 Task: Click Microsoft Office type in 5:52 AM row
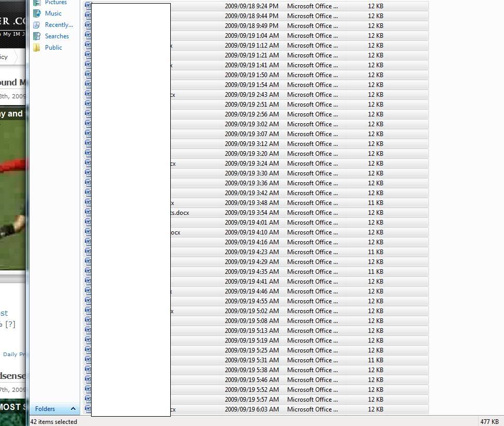[313, 390]
